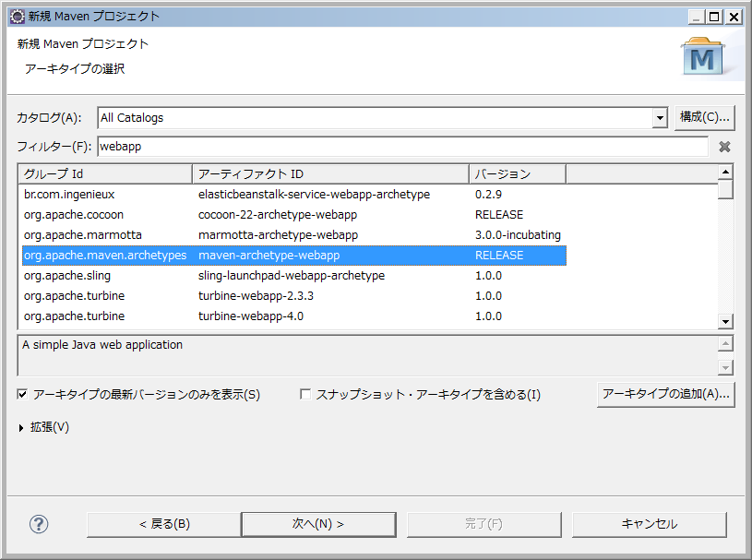
Task: Click the キャンセル cancel button
Action: click(x=650, y=524)
